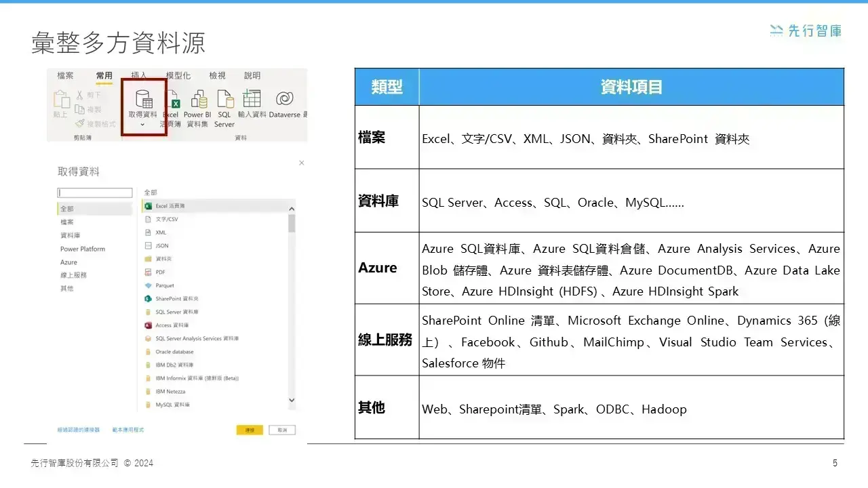868x488 pixels.
Task: Click 其他 cell in the slide table
Action: 387,407
